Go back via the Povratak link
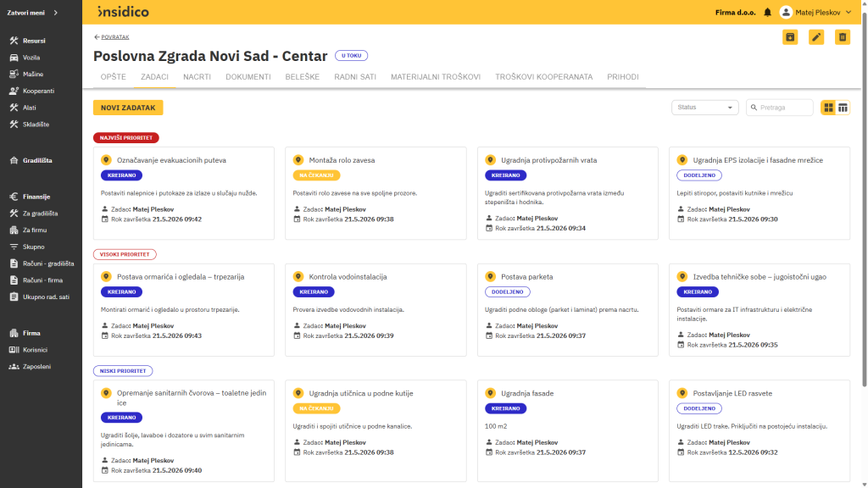This screenshot has width=868, height=488. pos(111,37)
